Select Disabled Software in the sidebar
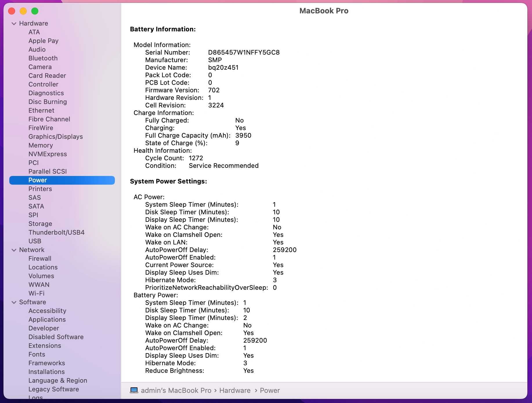The image size is (532, 403). pos(56,337)
